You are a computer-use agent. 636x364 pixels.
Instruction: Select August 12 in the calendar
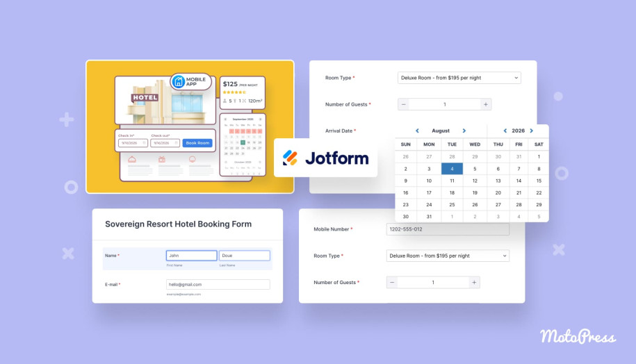[x=475, y=181]
